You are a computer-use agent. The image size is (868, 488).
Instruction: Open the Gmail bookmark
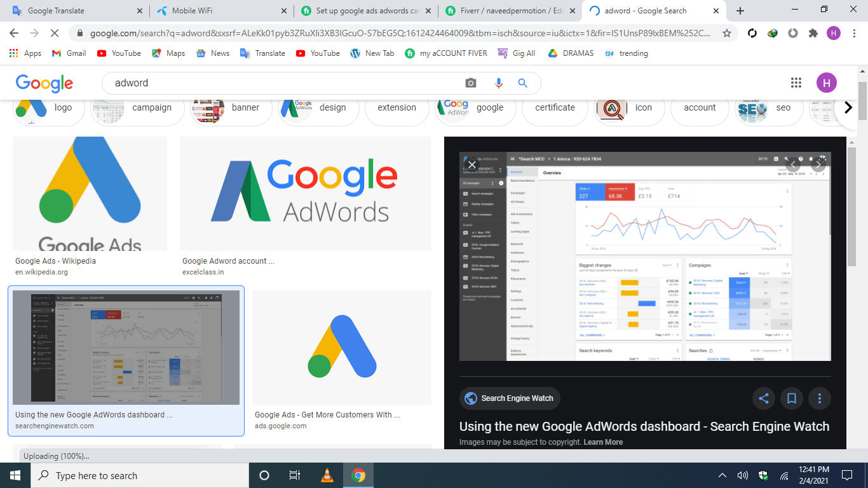point(69,53)
